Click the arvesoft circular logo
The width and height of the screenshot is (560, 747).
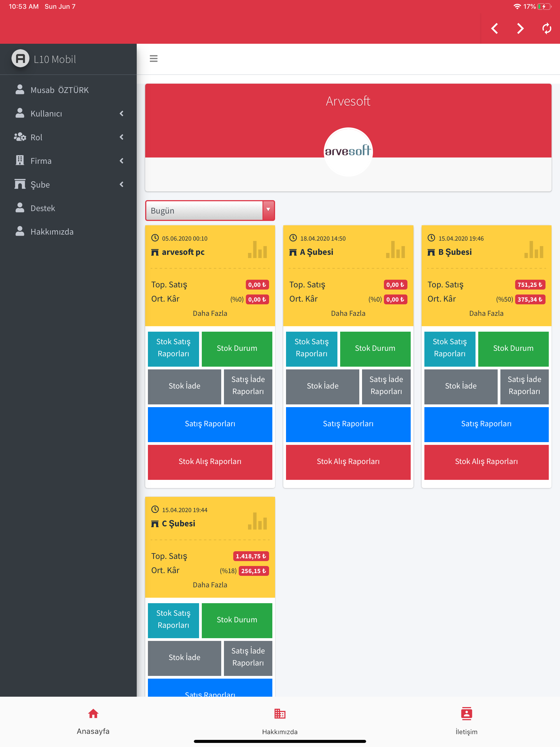tap(348, 152)
